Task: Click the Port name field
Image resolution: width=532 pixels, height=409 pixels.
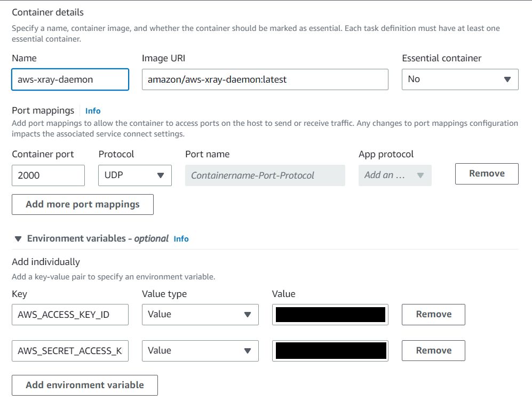Action: click(265, 175)
